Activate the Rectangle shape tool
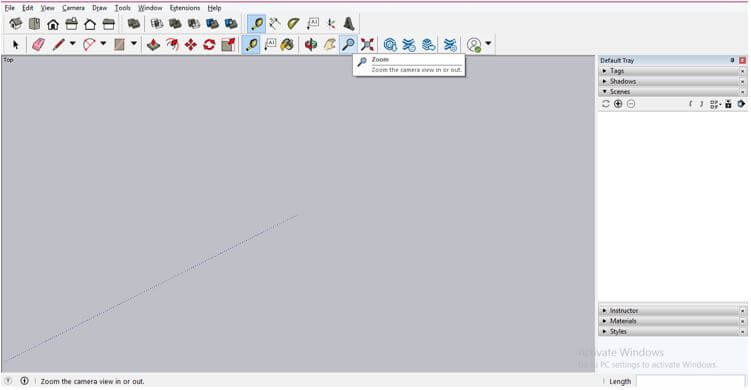The height and width of the screenshot is (390, 751). click(119, 45)
